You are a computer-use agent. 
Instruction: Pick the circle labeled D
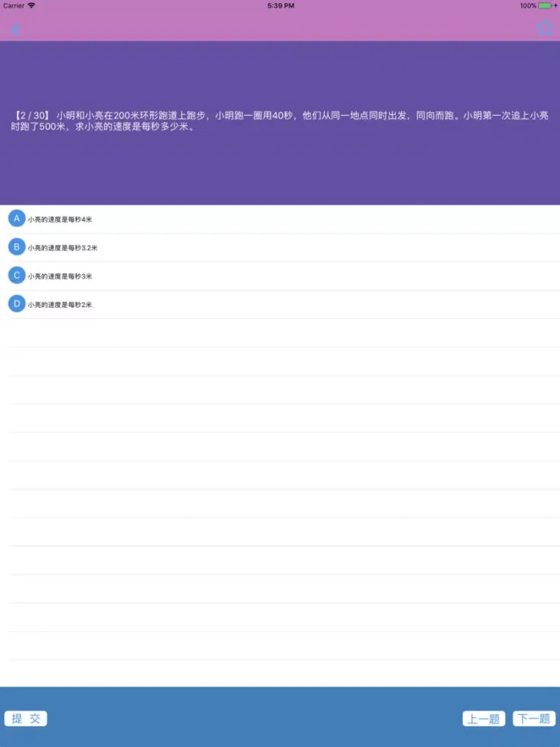pos(16,303)
